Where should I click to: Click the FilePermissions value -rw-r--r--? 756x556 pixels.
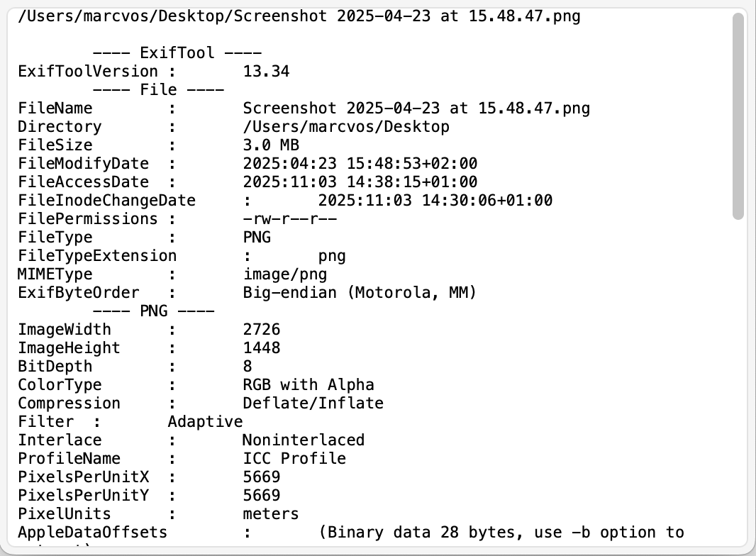289,219
